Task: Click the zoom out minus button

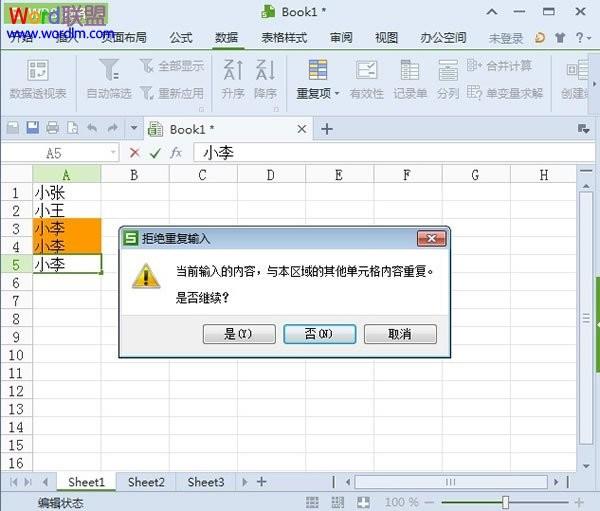Action: tap(429, 502)
